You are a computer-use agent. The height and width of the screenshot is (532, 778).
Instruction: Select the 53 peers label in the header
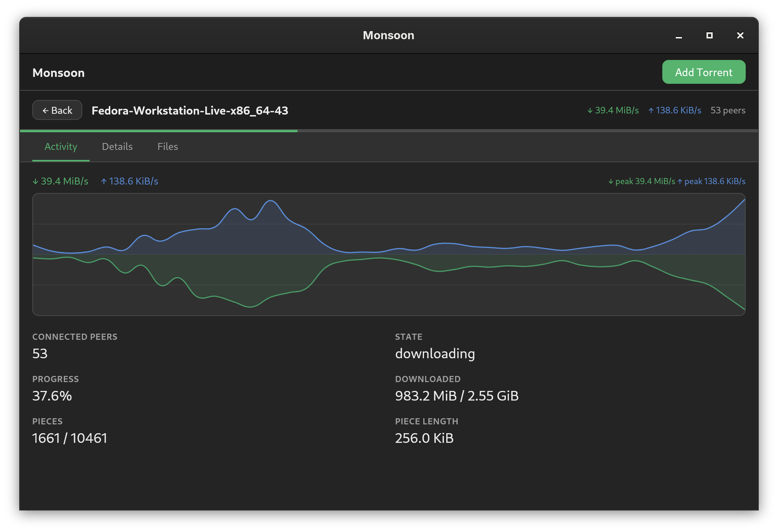coord(728,110)
